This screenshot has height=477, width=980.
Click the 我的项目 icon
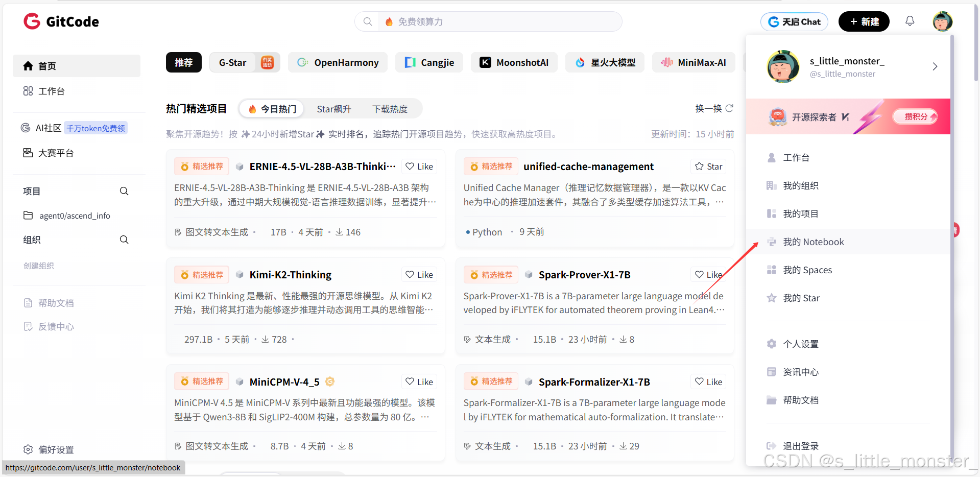pyautogui.click(x=772, y=213)
